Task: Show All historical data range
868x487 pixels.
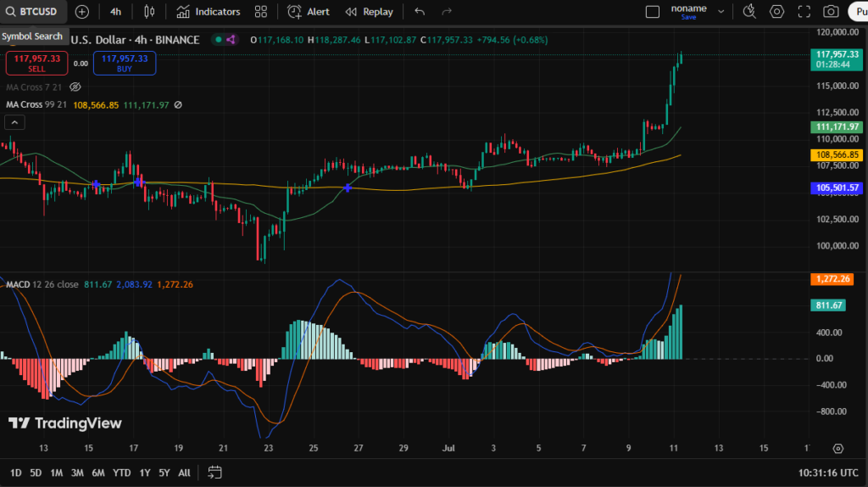Action: 184,473
